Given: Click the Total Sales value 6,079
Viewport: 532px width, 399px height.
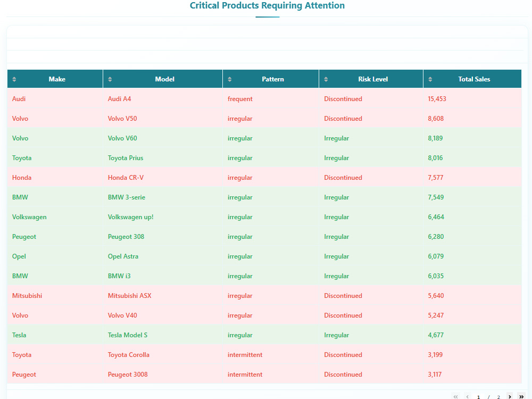Looking at the screenshot, I should tap(436, 256).
